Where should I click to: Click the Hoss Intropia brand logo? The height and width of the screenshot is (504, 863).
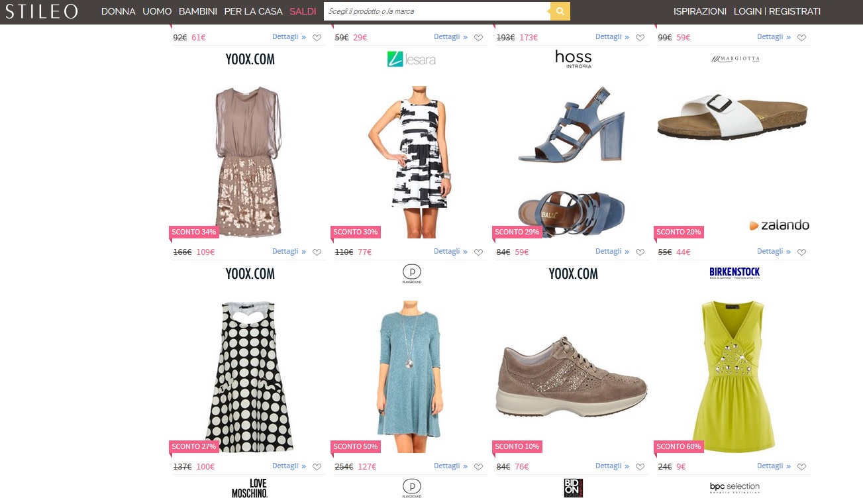tap(574, 59)
